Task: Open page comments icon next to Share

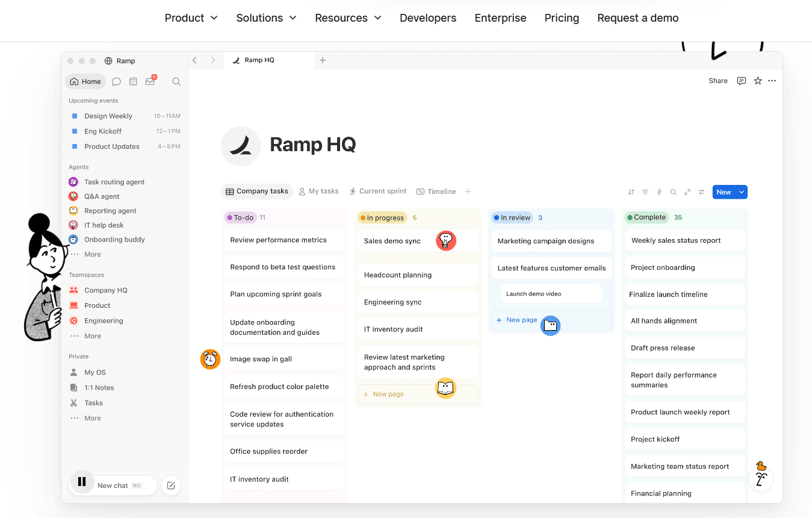Action: coord(742,81)
